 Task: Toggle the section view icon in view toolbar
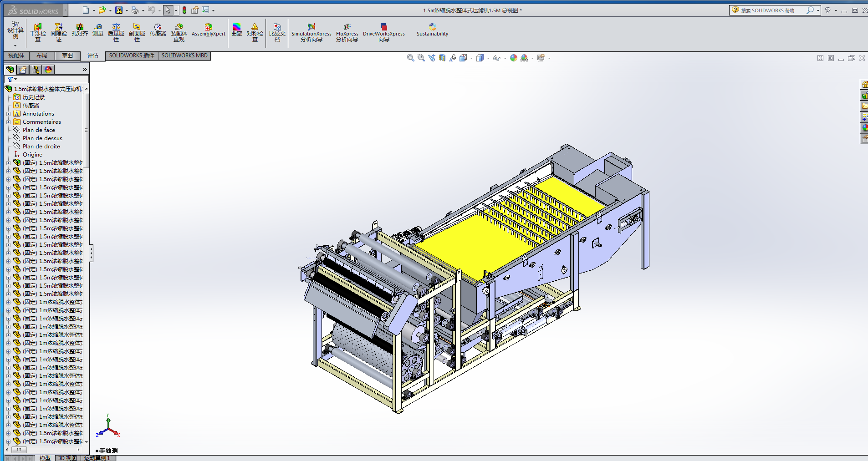[442, 58]
